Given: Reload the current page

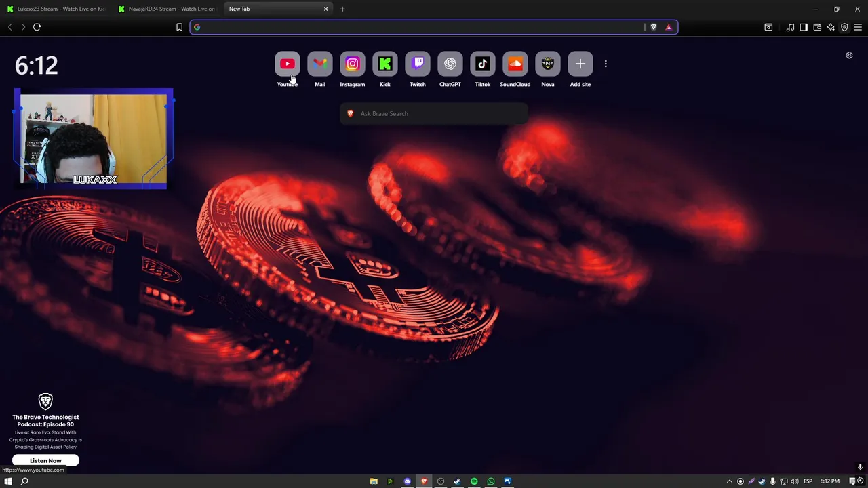Looking at the screenshot, I should (37, 27).
